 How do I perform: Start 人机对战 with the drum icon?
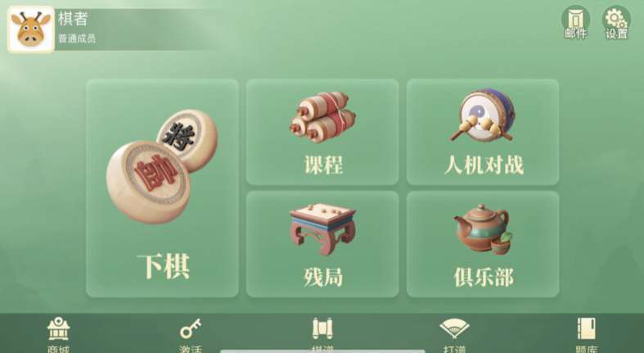click(483, 115)
